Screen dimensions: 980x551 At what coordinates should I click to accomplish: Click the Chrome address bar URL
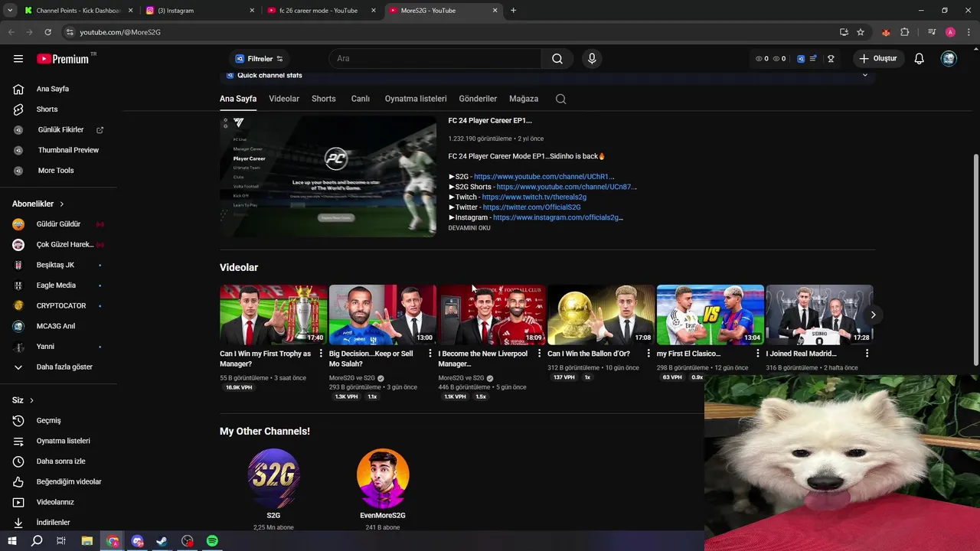[120, 32]
